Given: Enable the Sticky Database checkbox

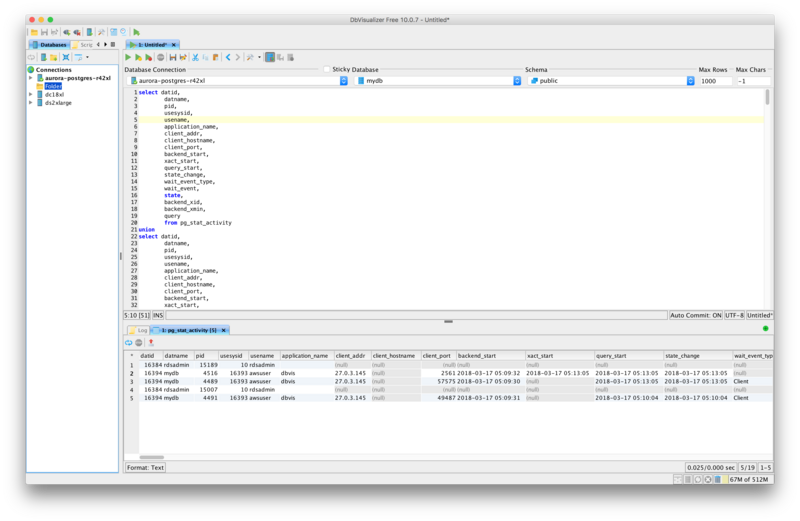Looking at the screenshot, I should pyautogui.click(x=327, y=69).
